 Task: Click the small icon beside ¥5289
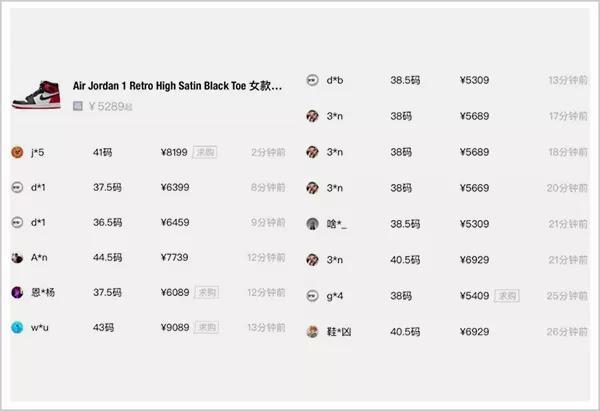(78, 106)
